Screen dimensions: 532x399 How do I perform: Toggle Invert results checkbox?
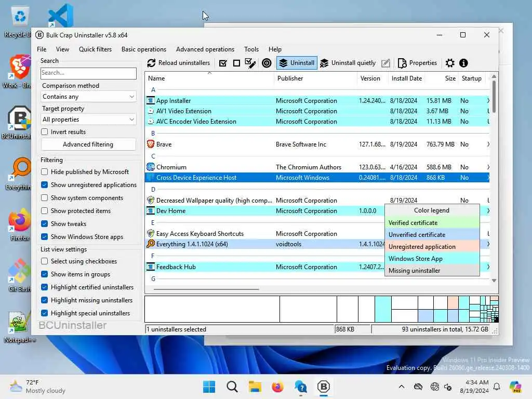(x=45, y=132)
